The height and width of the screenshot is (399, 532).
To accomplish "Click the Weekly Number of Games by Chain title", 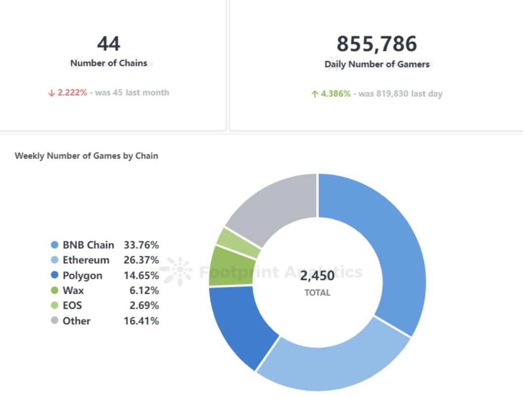I will click(86, 156).
